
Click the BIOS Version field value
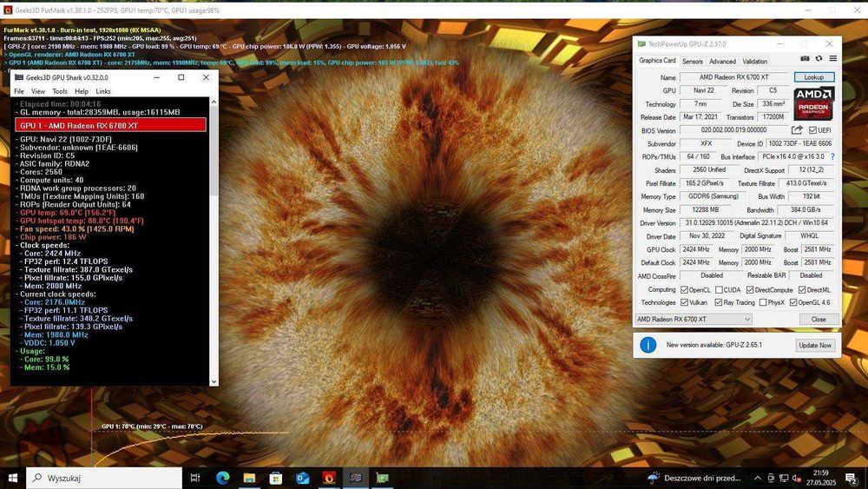[x=733, y=130]
